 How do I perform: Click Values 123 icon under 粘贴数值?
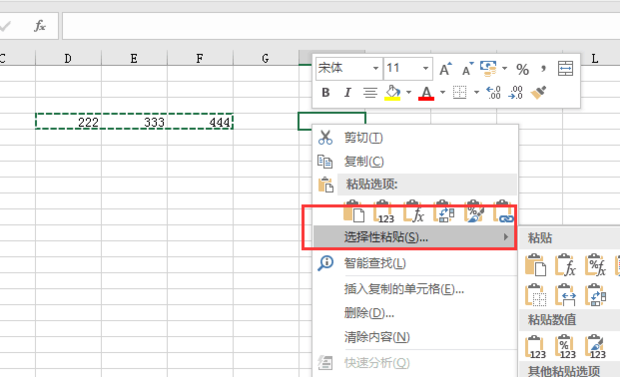535,347
